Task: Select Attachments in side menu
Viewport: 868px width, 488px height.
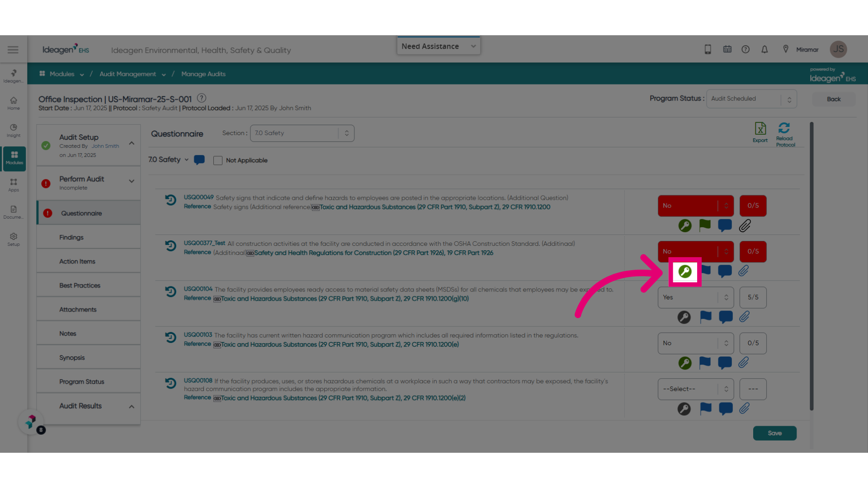Action: click(89, 310)
